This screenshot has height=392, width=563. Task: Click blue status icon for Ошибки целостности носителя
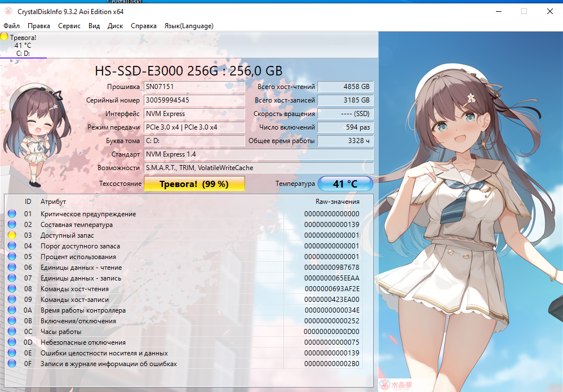pyautogui.click(x=12, y=353)
